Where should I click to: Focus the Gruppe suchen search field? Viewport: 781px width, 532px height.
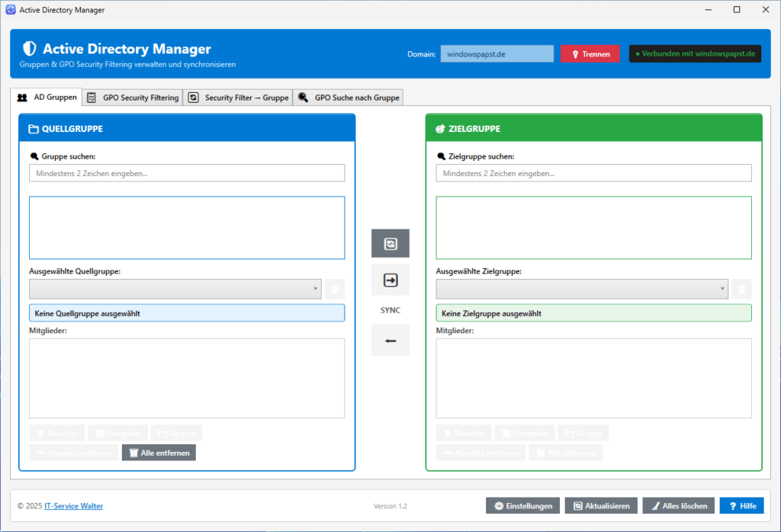[187, 173]
